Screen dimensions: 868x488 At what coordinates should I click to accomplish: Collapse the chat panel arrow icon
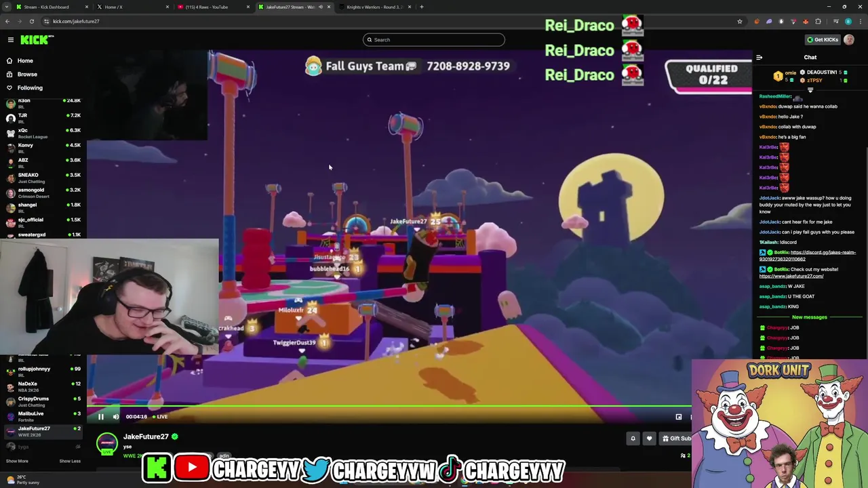tap(759, 58)
